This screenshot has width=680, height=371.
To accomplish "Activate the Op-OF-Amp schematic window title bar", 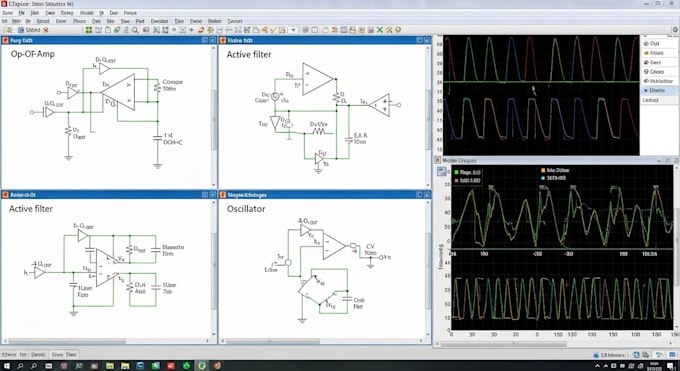I will pos(109,40).
